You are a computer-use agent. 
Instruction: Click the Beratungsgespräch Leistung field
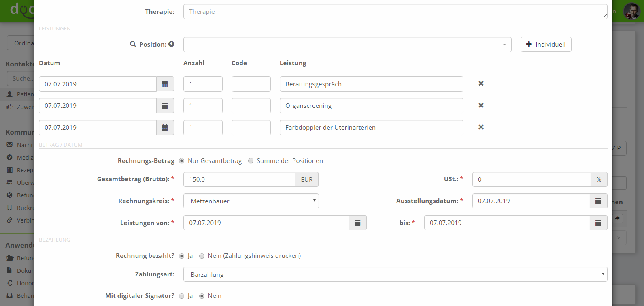click(372, 84)
